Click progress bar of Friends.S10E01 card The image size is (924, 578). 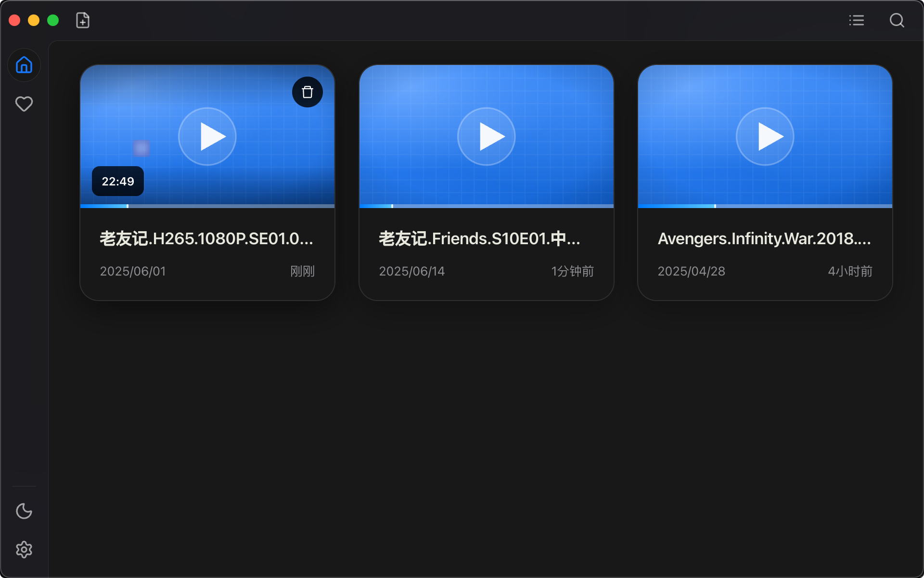[487, 206]
